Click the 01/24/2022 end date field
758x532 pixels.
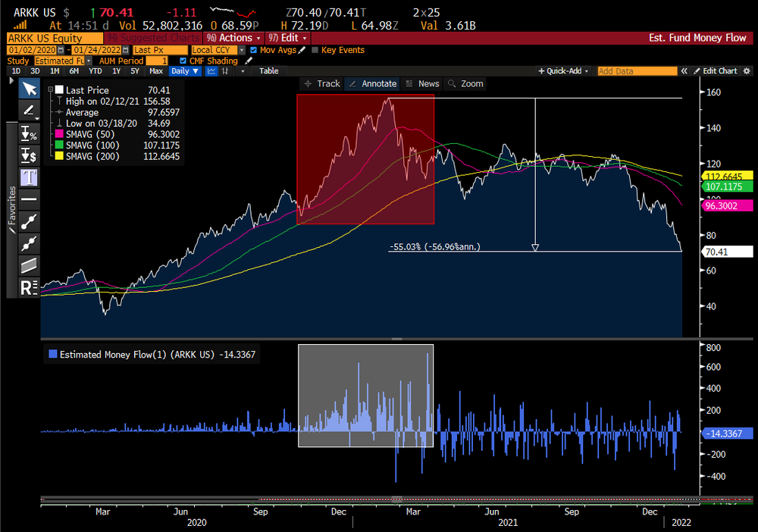click(97, 50)
